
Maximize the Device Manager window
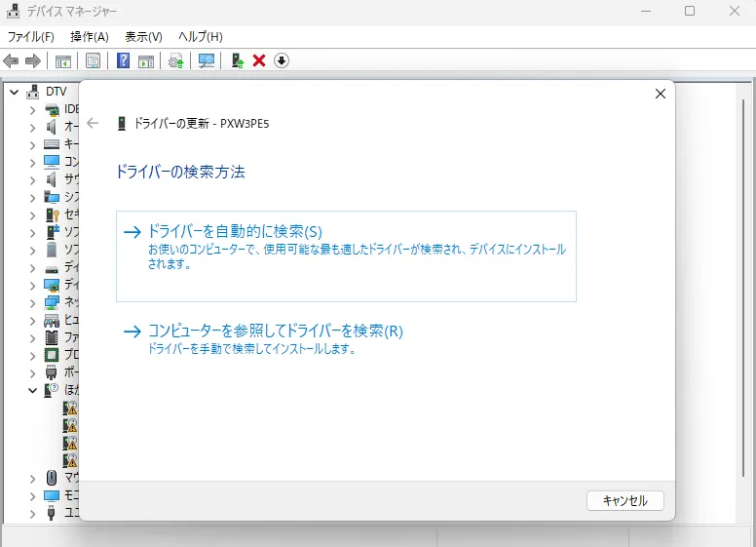[x=690, y=11]
